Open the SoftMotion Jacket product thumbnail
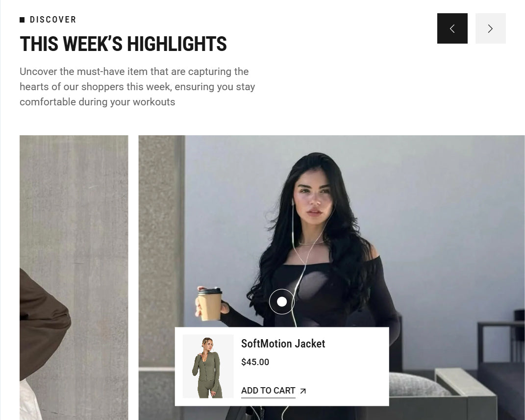 click(208, 366)
